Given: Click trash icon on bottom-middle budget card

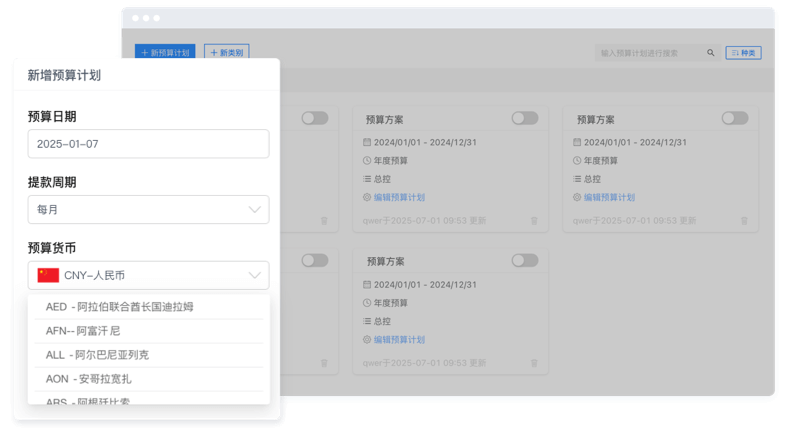Looking at the screenshot, I should click(533, 363).
